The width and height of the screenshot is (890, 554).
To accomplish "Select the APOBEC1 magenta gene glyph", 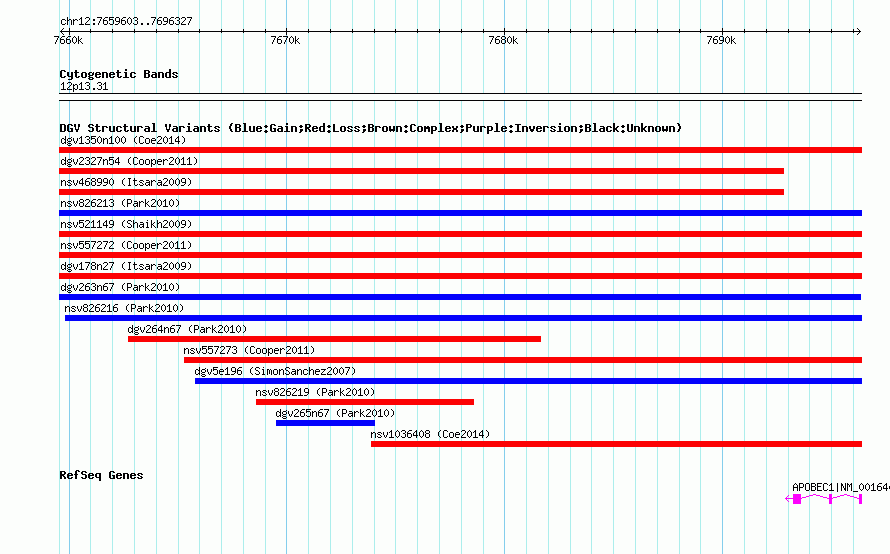I will click(x=824, y=499).
